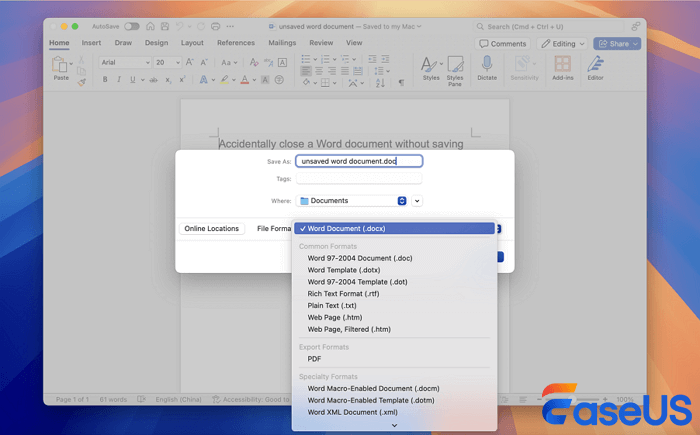Open the Styles gallery
The width and height of the screenshot is (700, 435).
[431, 68]
